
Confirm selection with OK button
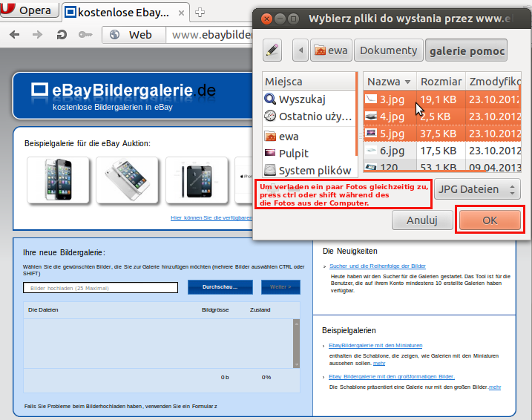490,220
